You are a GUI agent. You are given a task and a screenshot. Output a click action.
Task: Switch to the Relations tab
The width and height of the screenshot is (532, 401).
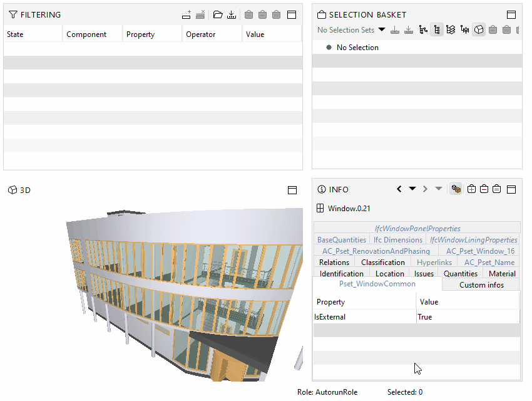point(334,262)
